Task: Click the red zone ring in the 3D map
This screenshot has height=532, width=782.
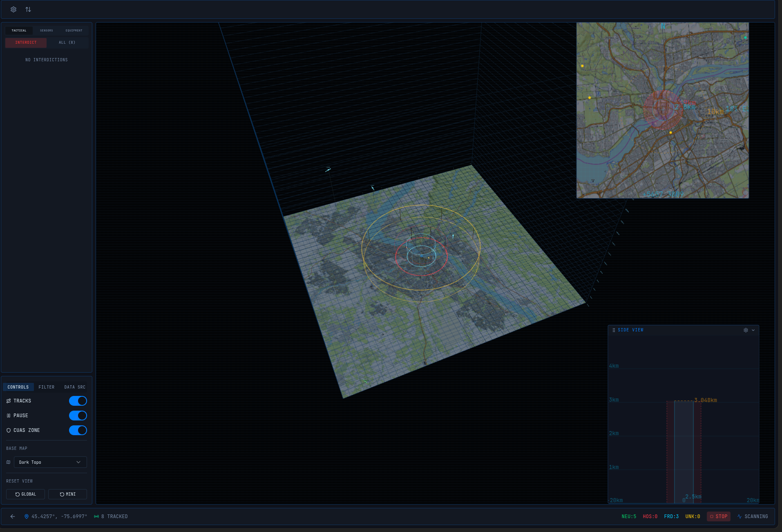Action: coord(421,275)
